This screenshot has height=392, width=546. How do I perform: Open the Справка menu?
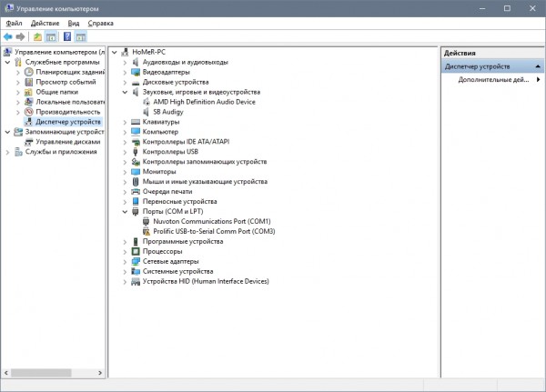click(101, 22)
